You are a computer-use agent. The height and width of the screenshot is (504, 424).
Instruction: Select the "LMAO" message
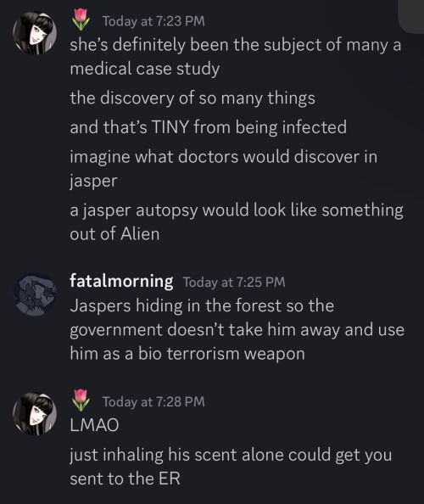[94, 425]
